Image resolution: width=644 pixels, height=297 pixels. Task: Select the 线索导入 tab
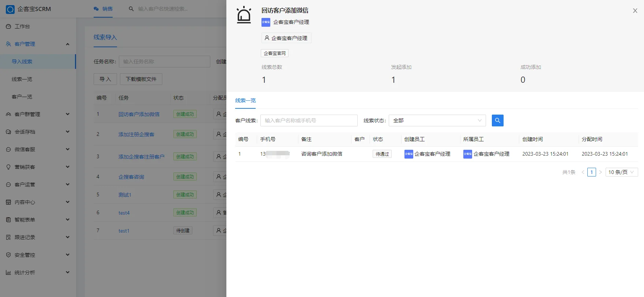tap(105, 37)
